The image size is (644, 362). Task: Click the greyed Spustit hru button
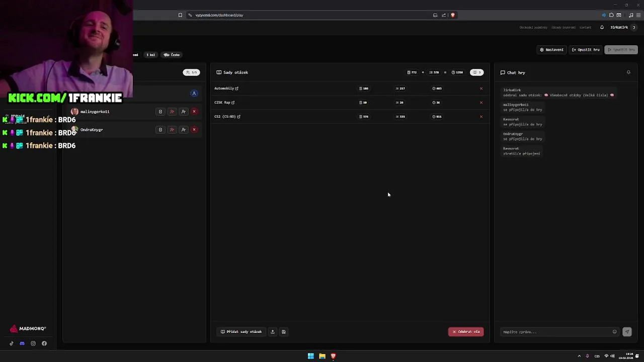[x=622, y=50]
